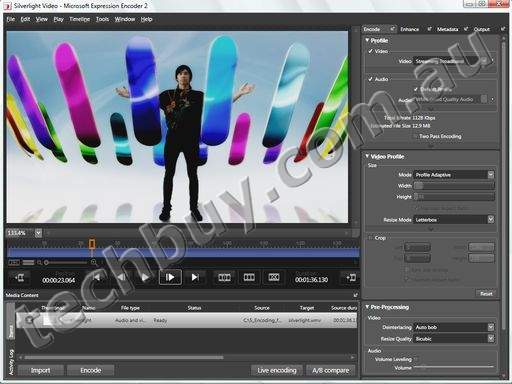This screenshot has height=384, width=512.
Task: Enable the Volume Leveling checkbox
Action: point(417,359)
